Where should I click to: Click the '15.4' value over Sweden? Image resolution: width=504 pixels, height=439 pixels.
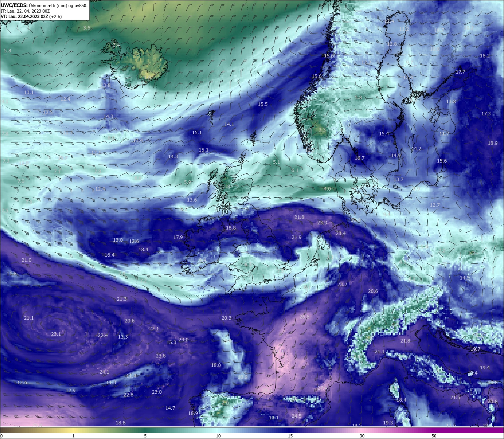click(x=384, y=134)
